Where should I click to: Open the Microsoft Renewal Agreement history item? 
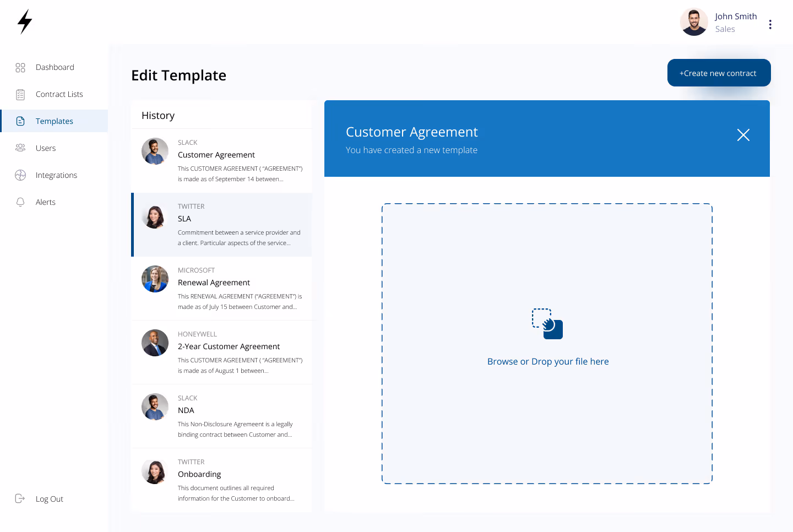pos(222,289)
